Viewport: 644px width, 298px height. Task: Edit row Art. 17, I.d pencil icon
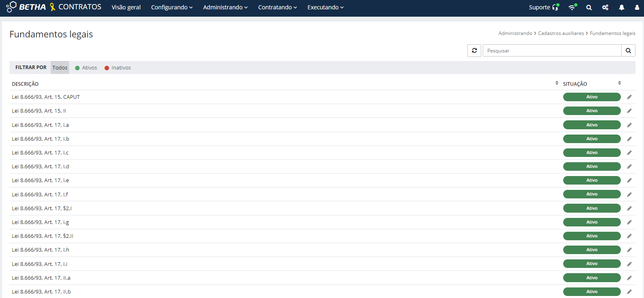(x=629, y=166)
